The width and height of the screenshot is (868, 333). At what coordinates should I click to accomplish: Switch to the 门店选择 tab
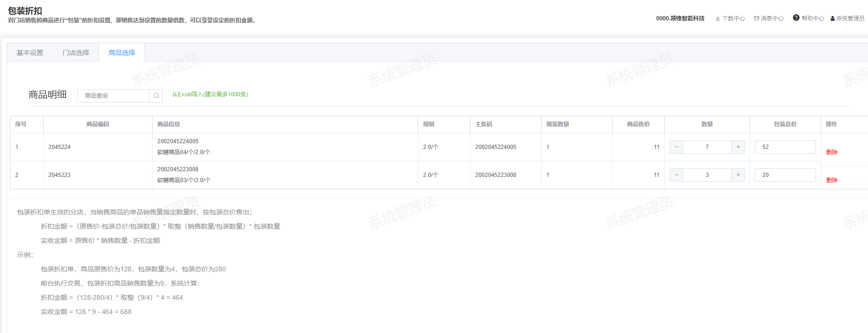[x=76, y=53]
